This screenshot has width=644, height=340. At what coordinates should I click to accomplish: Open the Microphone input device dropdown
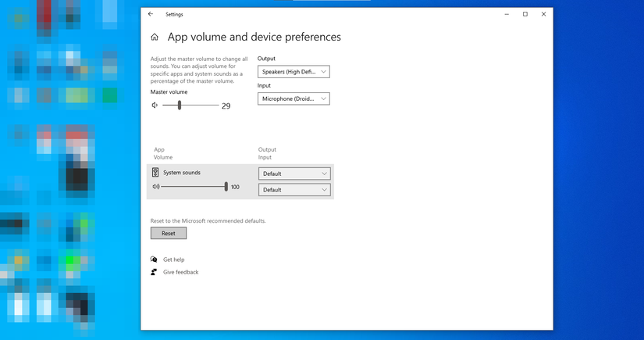[294, 98]
